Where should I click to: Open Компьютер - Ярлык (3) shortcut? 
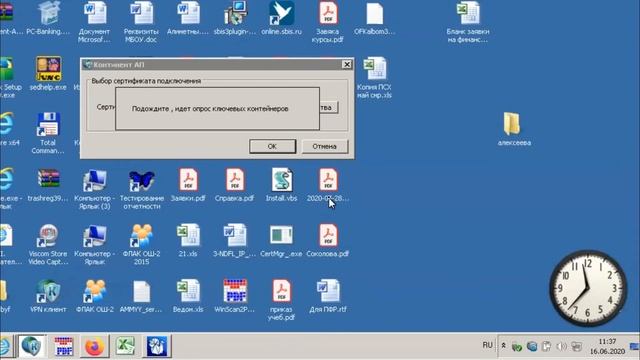tap(95, 189)
